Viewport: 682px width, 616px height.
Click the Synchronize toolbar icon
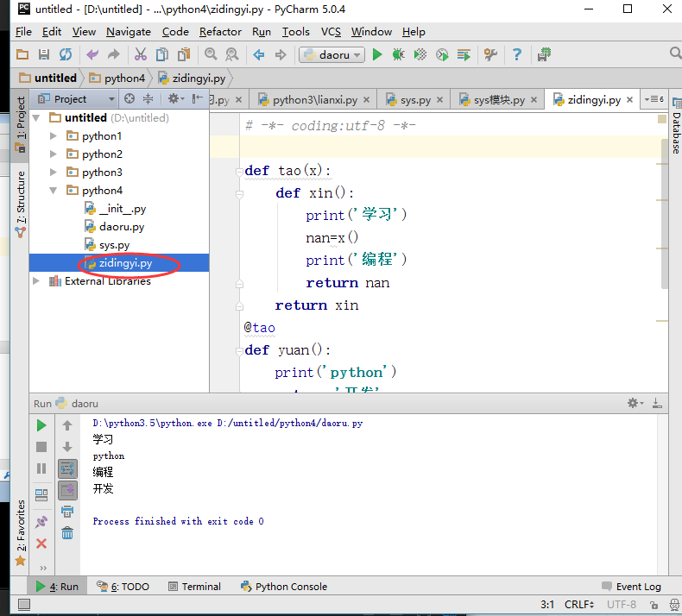(66, 54)
